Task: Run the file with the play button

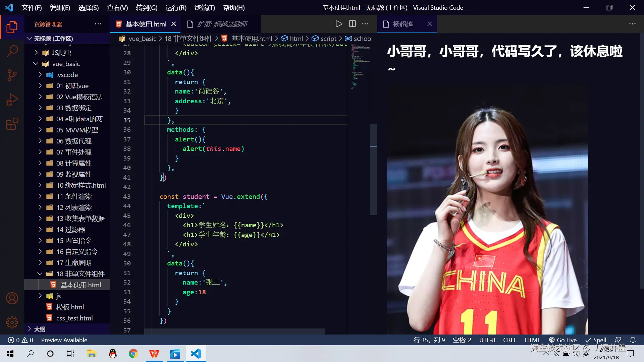Action: 339,23
